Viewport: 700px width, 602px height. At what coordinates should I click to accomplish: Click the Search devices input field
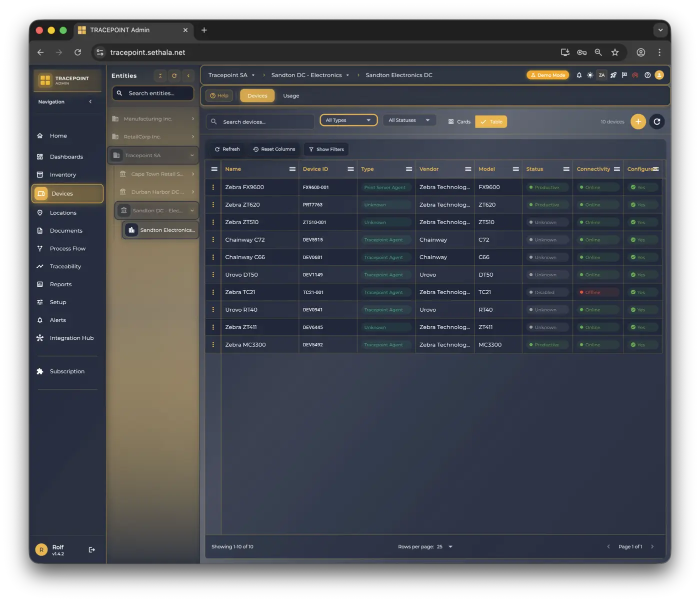point(265,122)
